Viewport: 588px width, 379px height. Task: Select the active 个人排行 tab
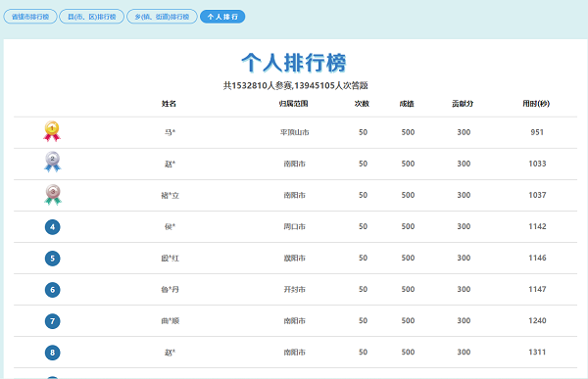point(222,17)
